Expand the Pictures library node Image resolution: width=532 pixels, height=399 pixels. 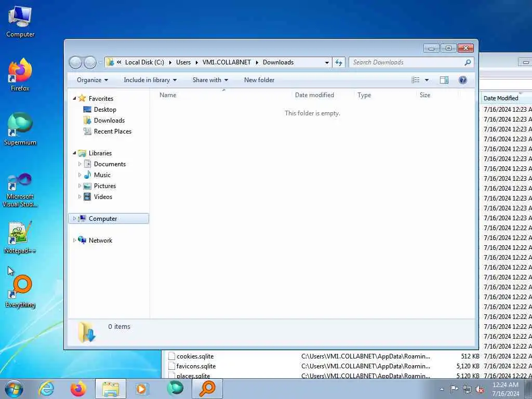[79, 186]
